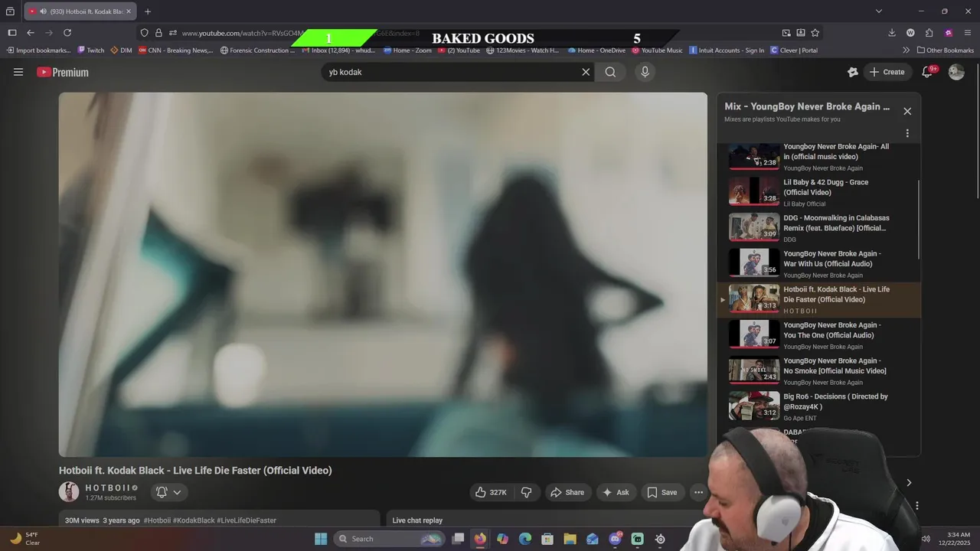
Task: Close the Hotboii YouTube tab
Action: (129, 11)
